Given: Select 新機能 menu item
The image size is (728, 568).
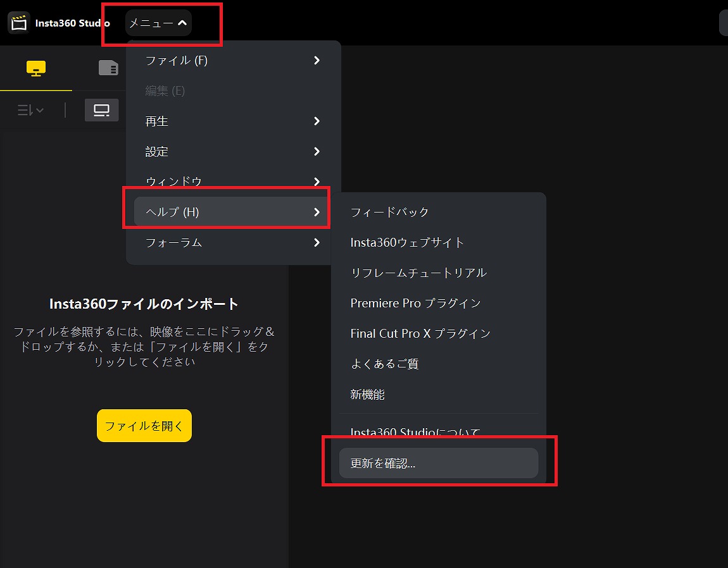Looking at the screenshot, I should pyautogui.click(x=439, y=395).
